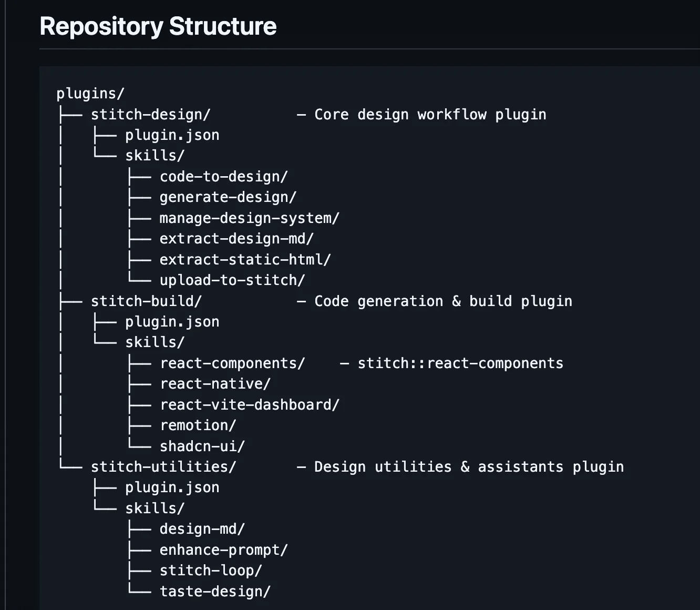700x610 pixels.
Task: Click the "extract-design-md/" entry
Action: (236, 239)
